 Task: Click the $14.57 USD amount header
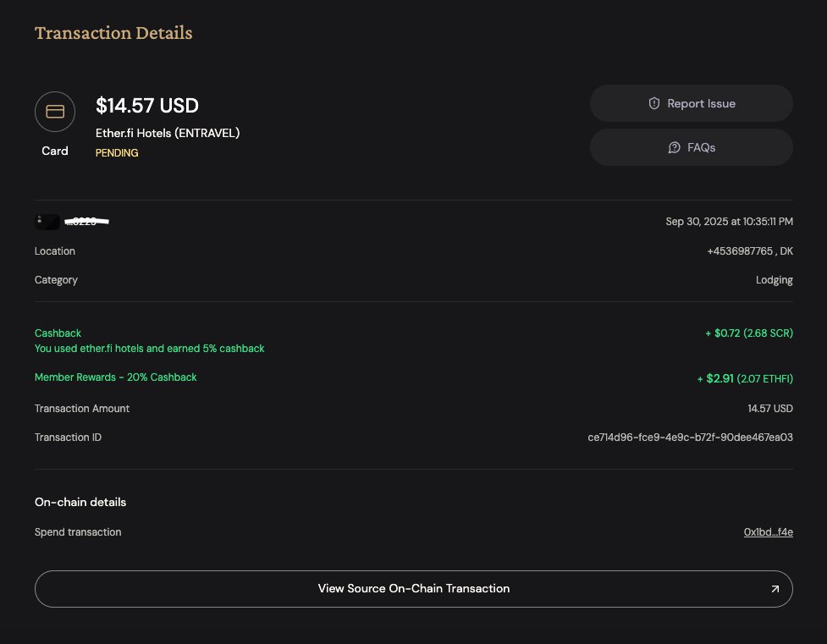pos(147,106)
